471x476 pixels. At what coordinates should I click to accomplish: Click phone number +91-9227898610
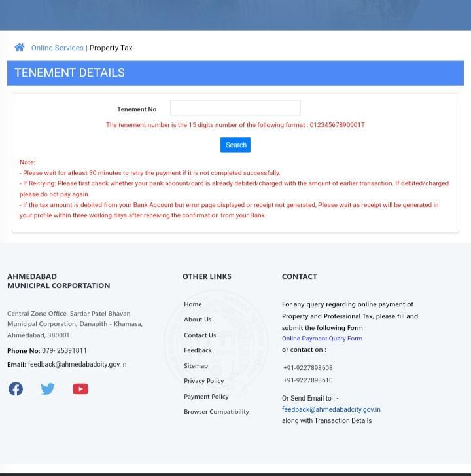[308, 380]
